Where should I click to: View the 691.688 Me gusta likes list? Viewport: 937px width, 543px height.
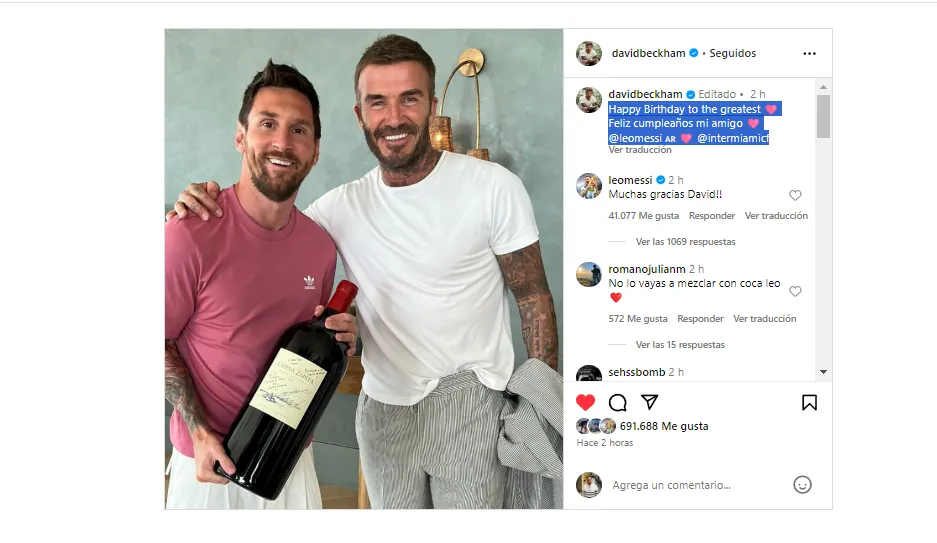click(x=664, y=426)
